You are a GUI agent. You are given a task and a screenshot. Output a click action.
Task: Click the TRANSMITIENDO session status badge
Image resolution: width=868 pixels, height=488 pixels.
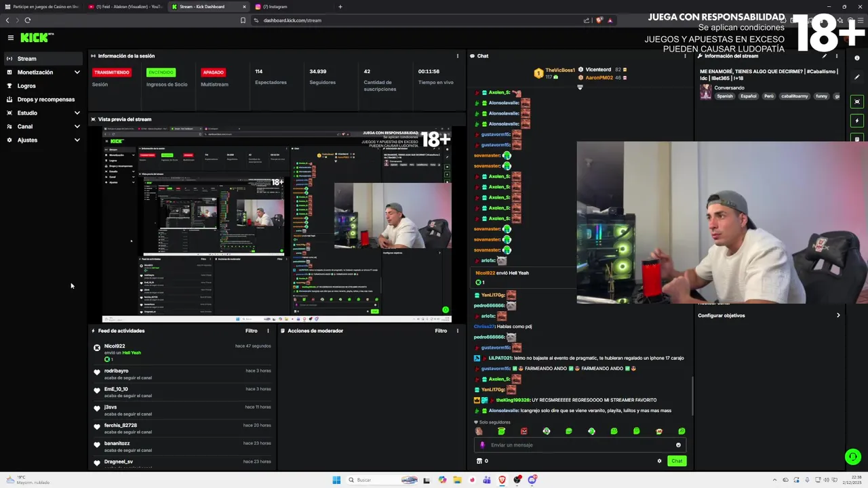[x=112, y=73]
